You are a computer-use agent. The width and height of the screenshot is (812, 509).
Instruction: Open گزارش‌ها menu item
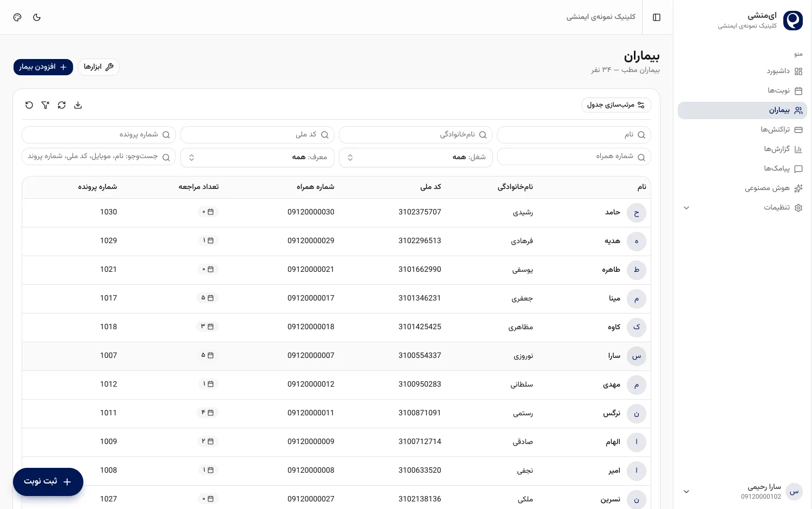click(x=742, y=149)
